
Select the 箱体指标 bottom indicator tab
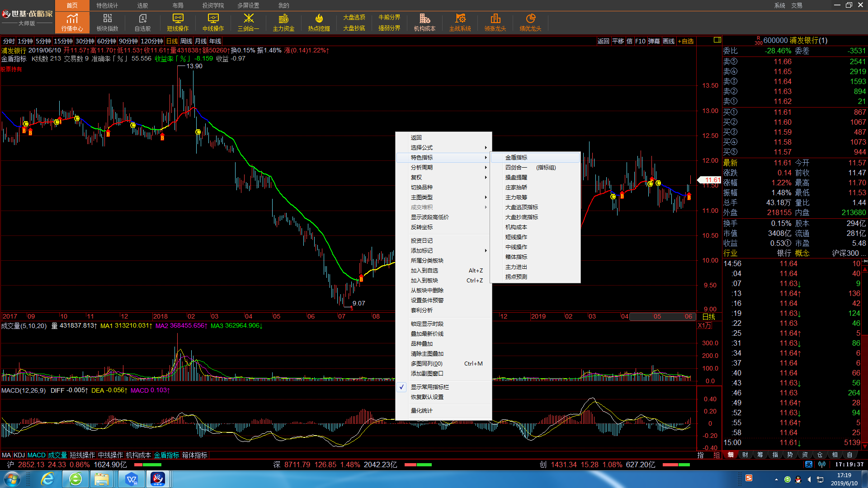(194, 455)
